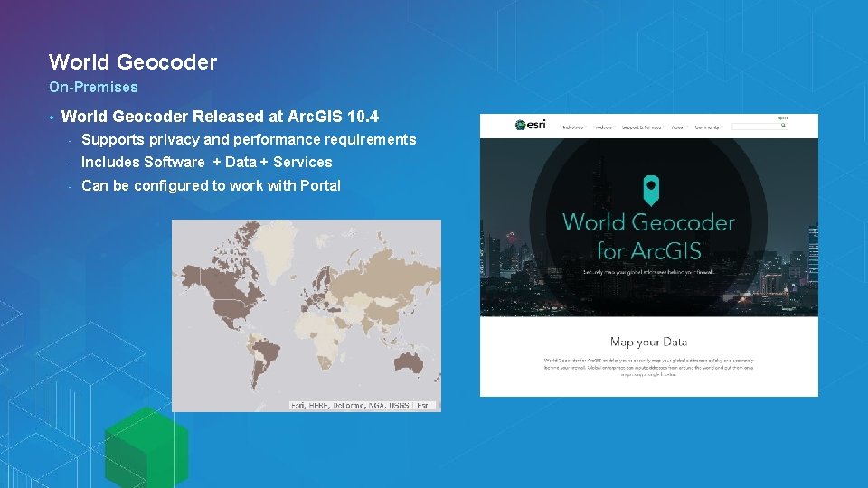Click the Sign In link on Esri page
This screenshot has width=868, height=488.
(782, 117)
